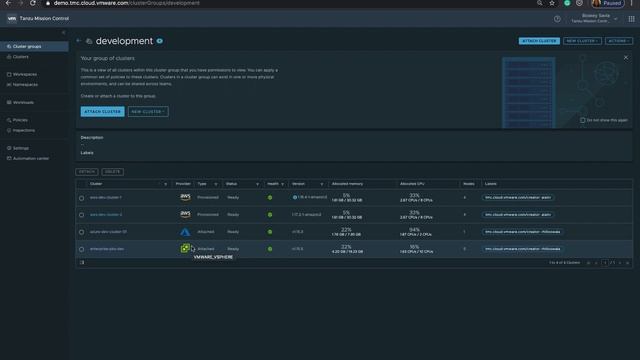Click the info badge next to development heading
Image resolution: width=640 pixels, height=360 pixels.
(160, 41)
